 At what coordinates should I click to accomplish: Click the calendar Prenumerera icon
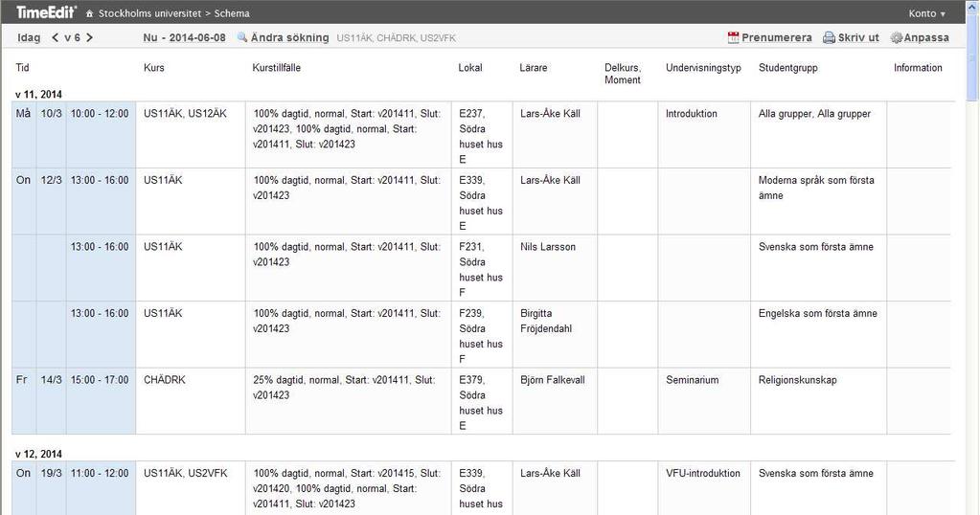pyautogui.click(x=733, y=37)
